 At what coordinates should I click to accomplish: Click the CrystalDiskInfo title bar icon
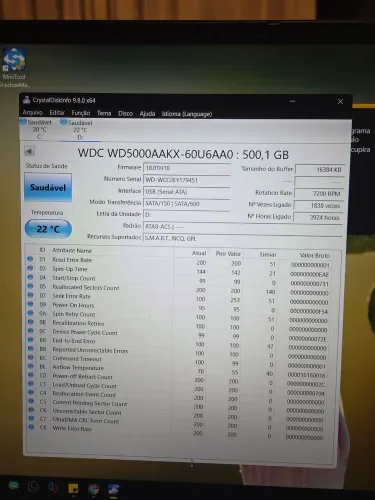click(27, 100)
